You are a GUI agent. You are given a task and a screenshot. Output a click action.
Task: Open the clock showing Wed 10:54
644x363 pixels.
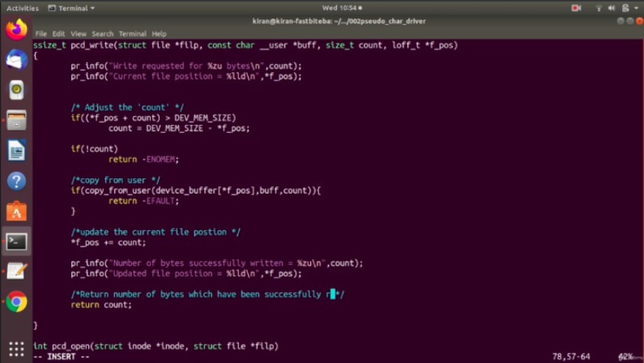click(342, 8)
